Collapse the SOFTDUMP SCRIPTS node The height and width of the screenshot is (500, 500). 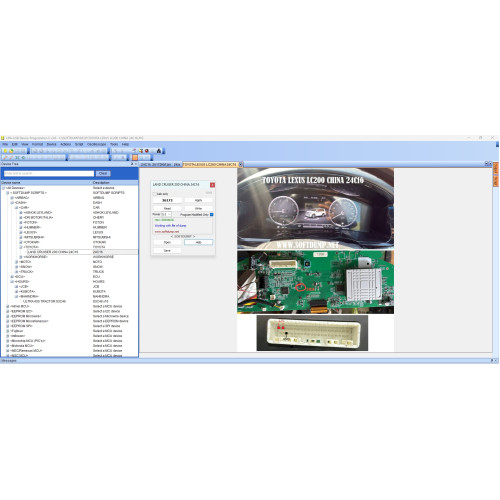click(x=8, y=193)
